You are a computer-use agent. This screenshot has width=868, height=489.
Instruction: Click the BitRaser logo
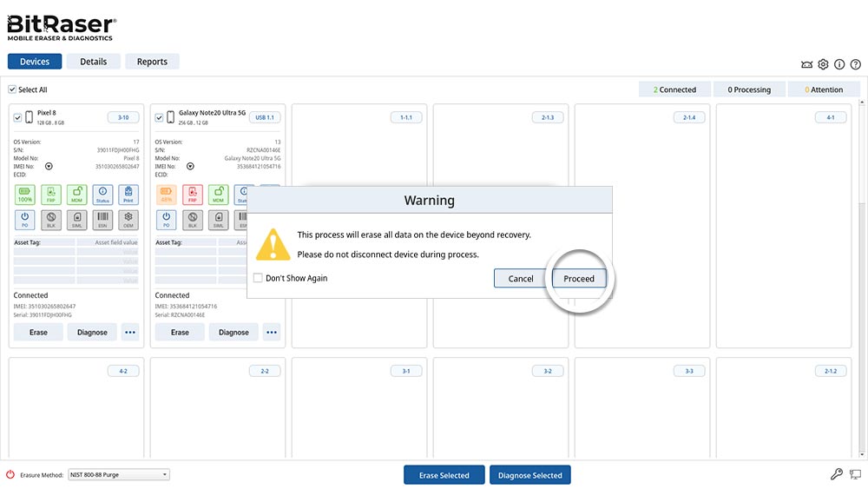[x=62, y=28]
